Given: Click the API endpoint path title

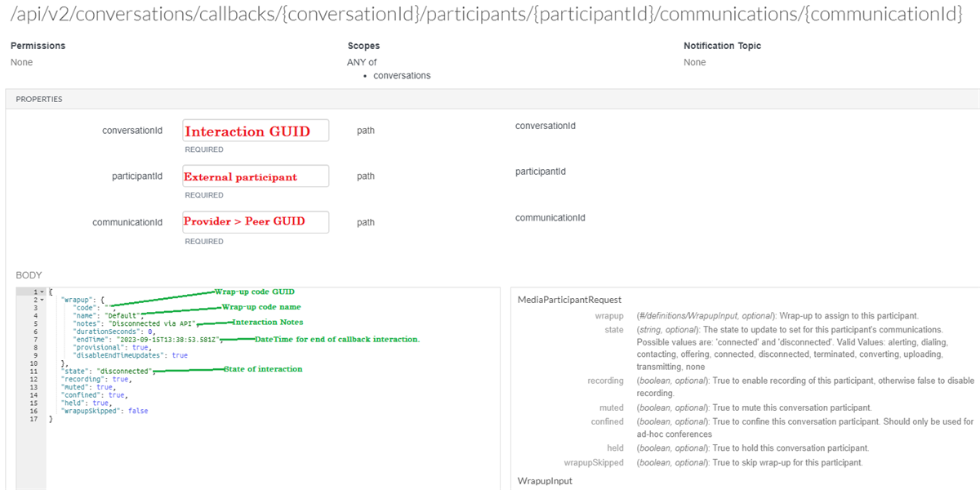Looking at the screenshot, I should [x=484, y=14].
